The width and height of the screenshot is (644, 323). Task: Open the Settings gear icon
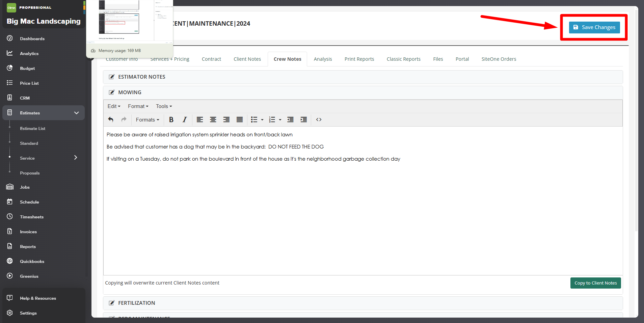click(10, 313)
